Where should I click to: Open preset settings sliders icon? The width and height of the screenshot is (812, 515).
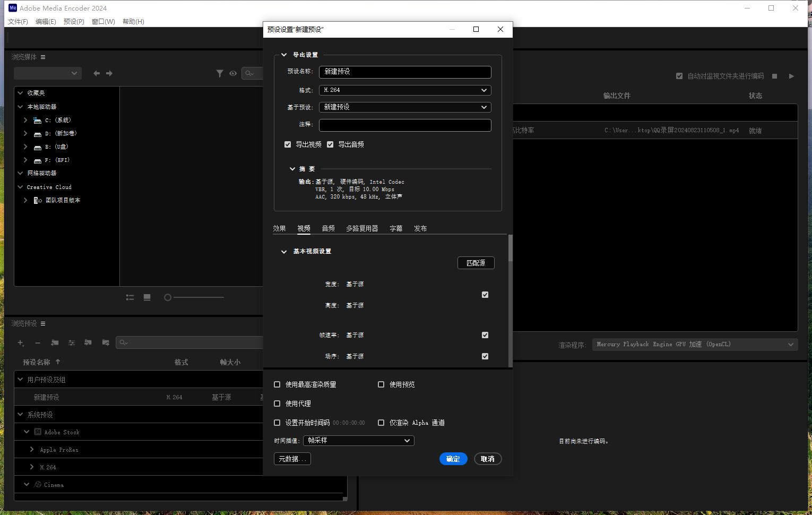point(72,342)
